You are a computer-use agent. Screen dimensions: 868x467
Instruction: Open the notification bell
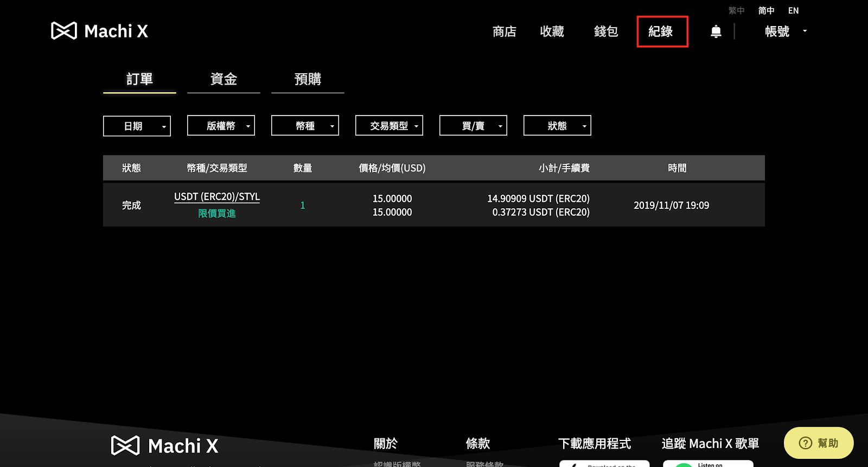716,31
